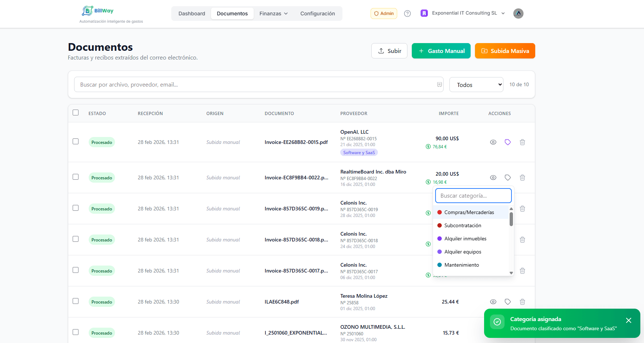The image size is (644, 343).
Task: Expand the Finanzas dropdown menu
Action: click(273, 14)
